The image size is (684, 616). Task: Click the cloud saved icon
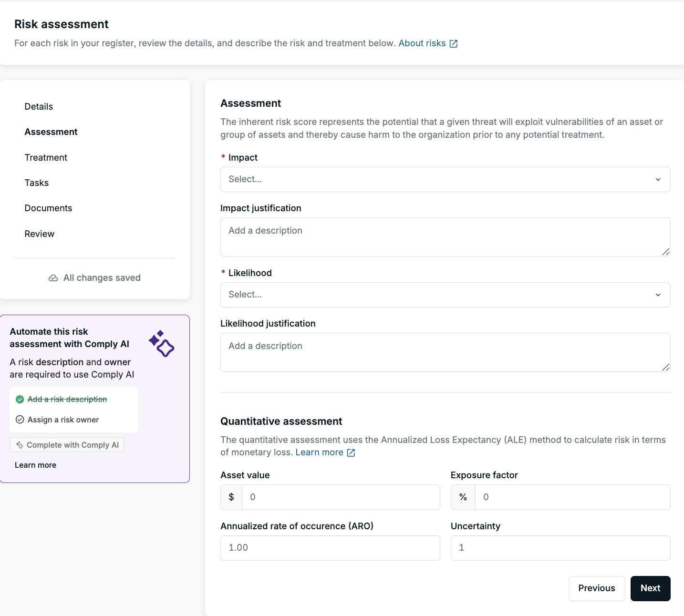tap(53, 278)
